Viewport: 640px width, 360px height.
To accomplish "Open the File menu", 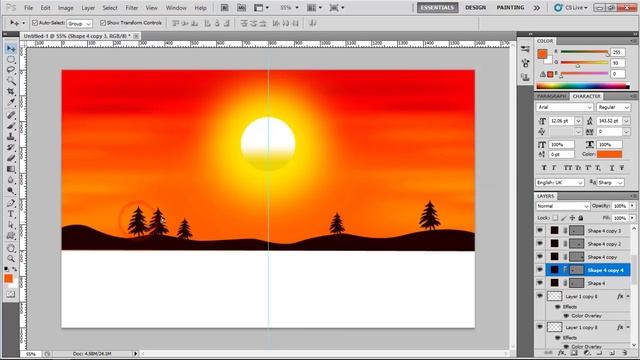I will (x=29, y=8).
